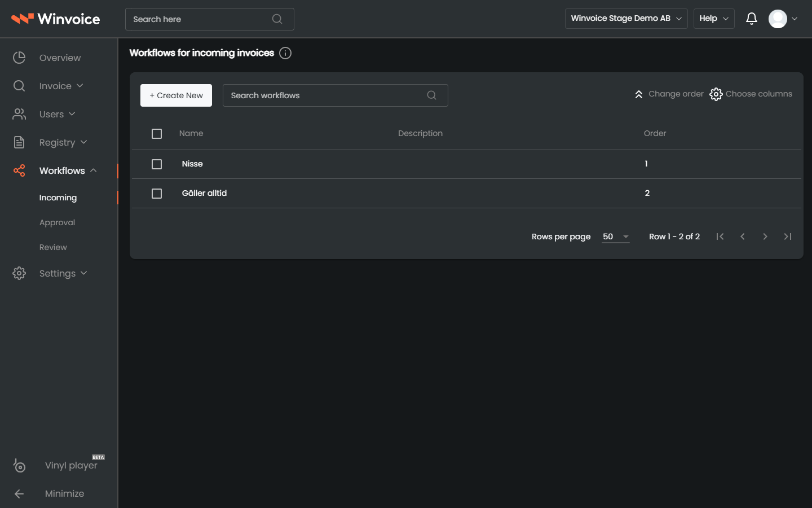
Task: Click the Invoice magnifier sidebar icon
Action: click(19, 86)
